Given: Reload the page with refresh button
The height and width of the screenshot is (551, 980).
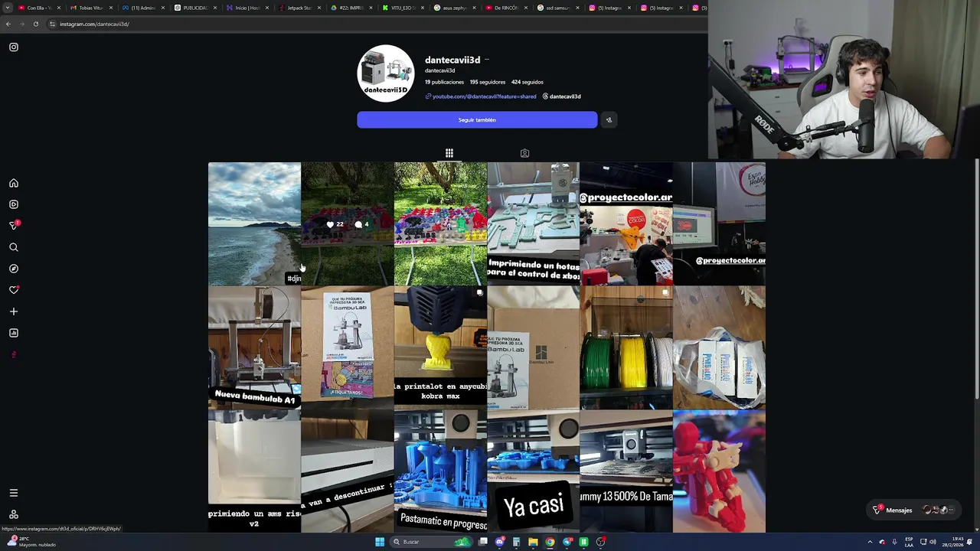Looking at the screenshot, I should (x=36, y=24).
